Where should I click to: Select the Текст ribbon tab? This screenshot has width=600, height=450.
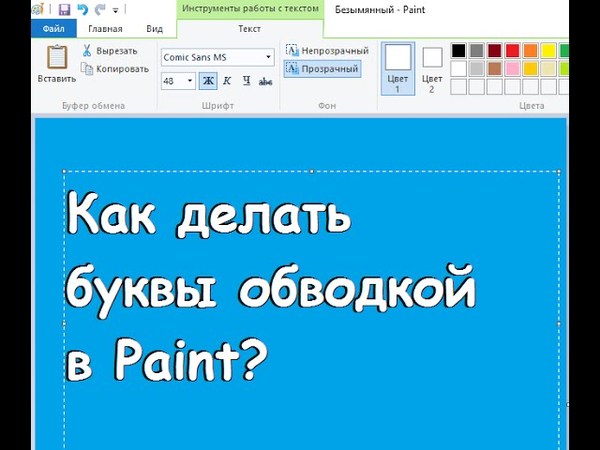pyautogui.click(x=249, y=29)
